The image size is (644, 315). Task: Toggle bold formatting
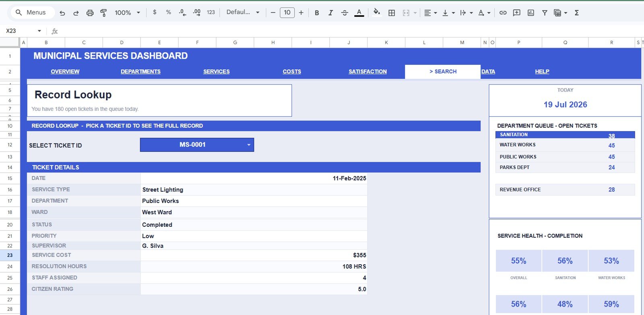317,13
